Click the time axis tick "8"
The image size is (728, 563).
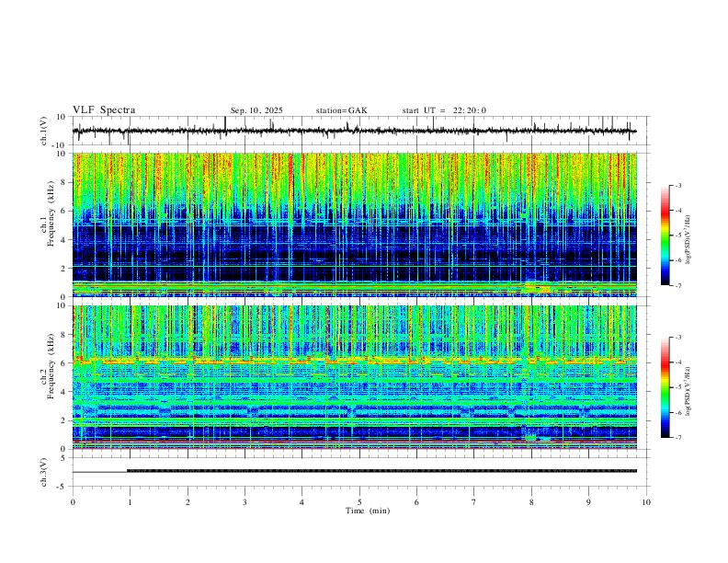531,502
